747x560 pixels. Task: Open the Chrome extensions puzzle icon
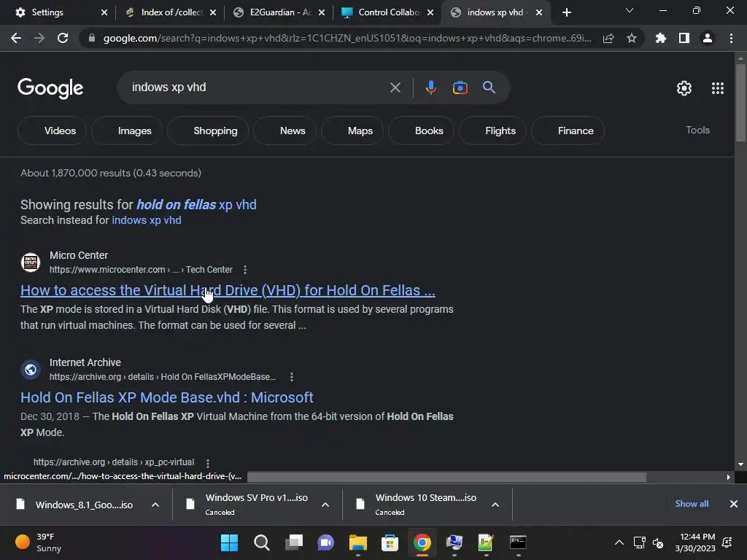[661, 38]
